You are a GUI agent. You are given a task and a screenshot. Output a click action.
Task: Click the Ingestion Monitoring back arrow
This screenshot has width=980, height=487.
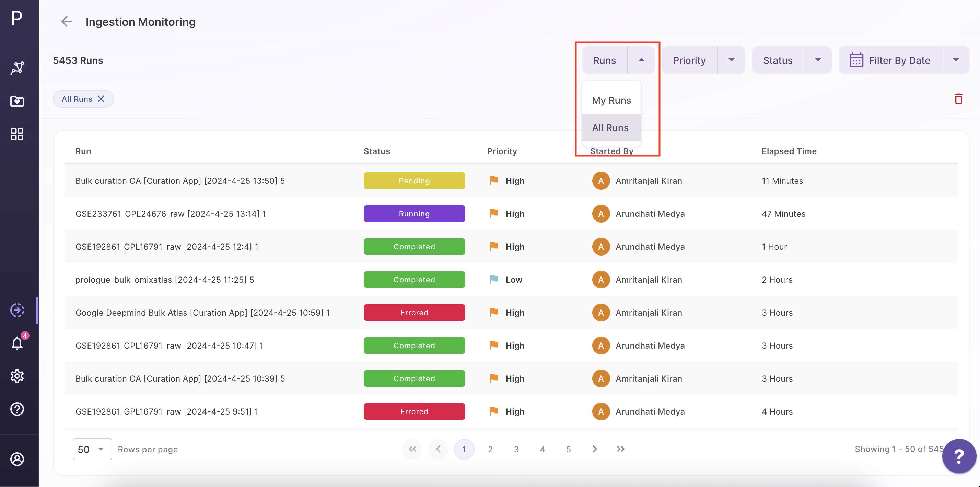click(x=67, y=21)
